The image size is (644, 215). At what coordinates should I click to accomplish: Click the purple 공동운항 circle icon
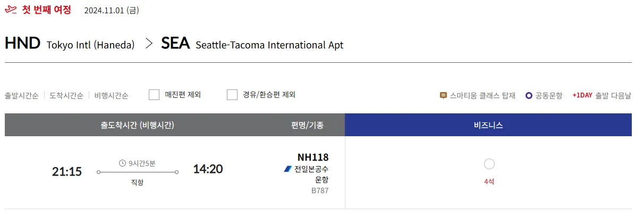tap(529, 96)
